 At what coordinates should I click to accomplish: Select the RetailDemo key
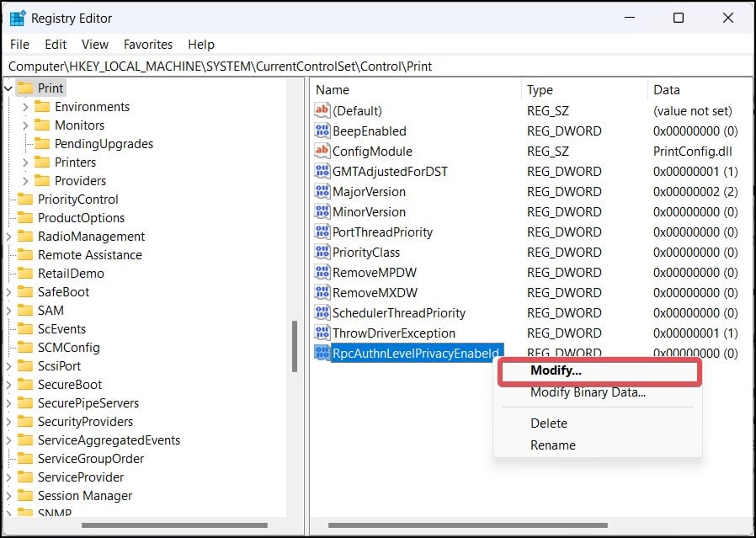tap(71, 274)
